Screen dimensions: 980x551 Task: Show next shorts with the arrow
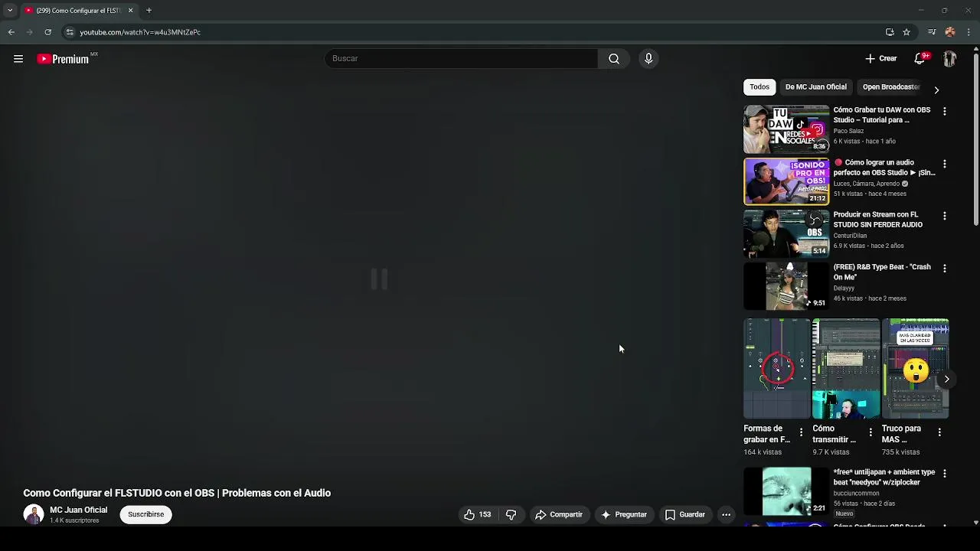[x=946, y=379]
